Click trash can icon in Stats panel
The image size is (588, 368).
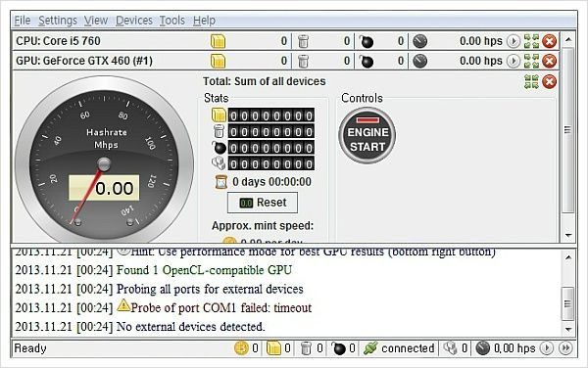pos(219,131)
